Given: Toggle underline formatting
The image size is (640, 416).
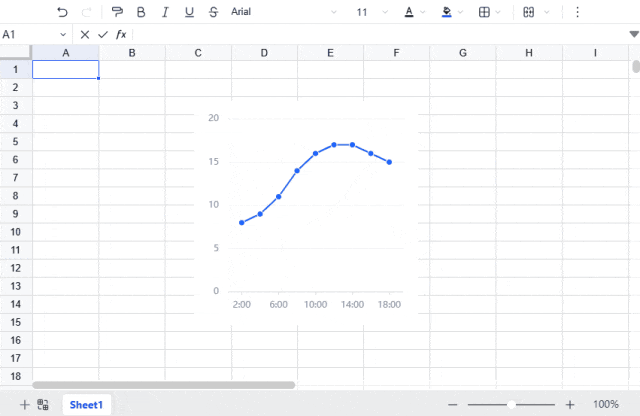Looking at the screenshot, I should (x=189, y=12).
